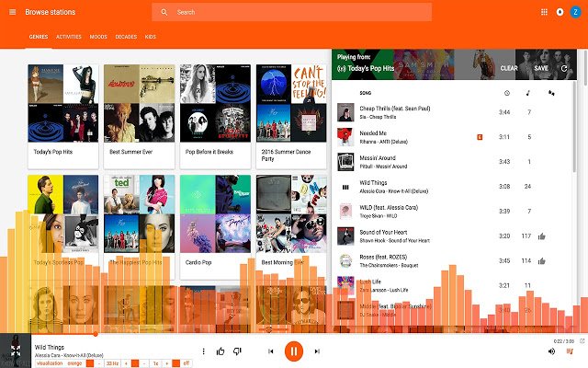This screenshot has width=588, height=368.
Task: Select the Needed Me song row
Action: coord(452,137)
